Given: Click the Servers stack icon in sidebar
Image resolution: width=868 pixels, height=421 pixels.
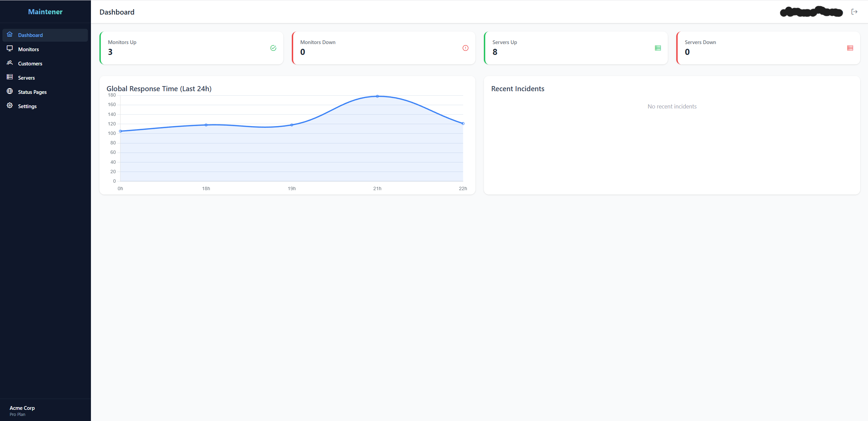Looking at the screenshot, I should 10,77.
